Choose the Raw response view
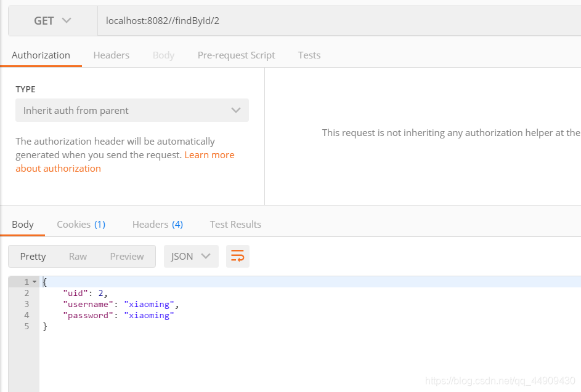581x392 pixels. coord(78,256)
